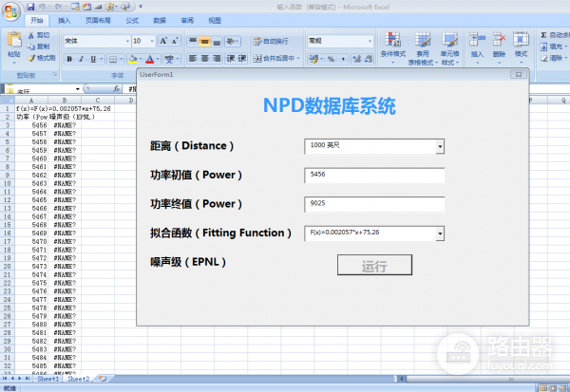Toggle italic formatting

[x=82, y=59]
